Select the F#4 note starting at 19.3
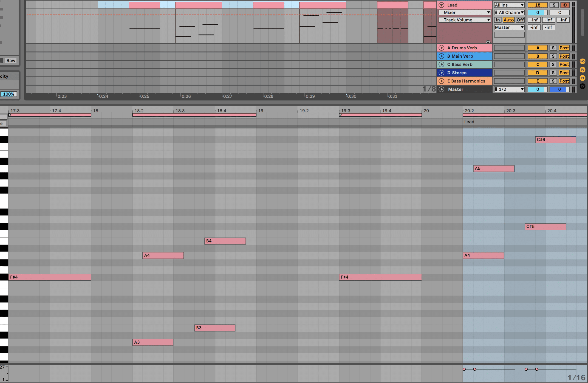The width and height of the screenshot is (588, 383). coord(380,277)
